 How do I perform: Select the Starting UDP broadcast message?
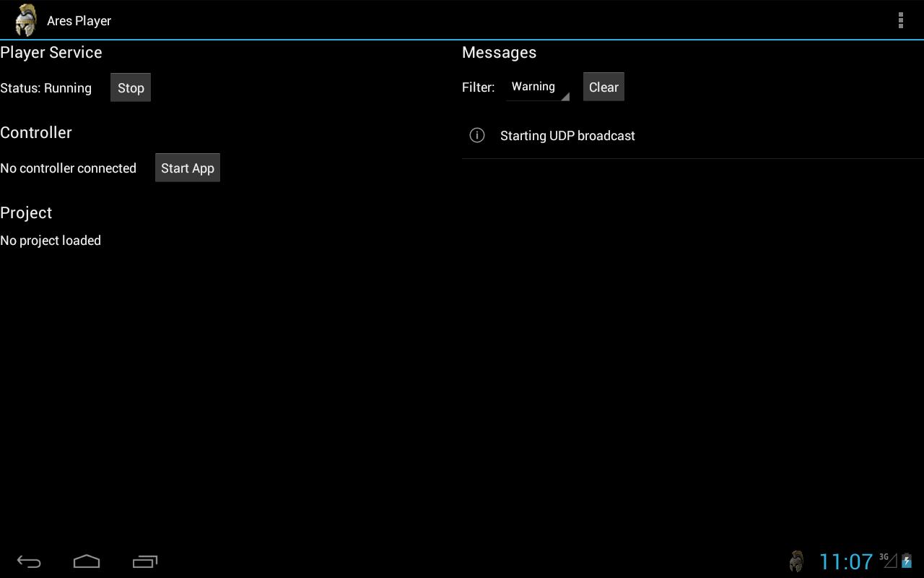pyautogui.click(x=693, y=136)
